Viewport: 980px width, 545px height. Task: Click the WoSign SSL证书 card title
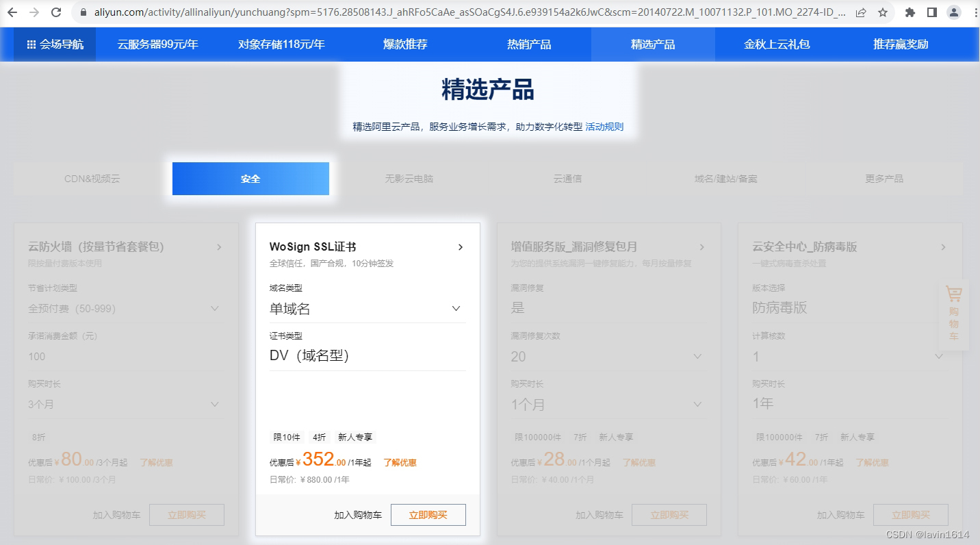[x=313, y=247]
